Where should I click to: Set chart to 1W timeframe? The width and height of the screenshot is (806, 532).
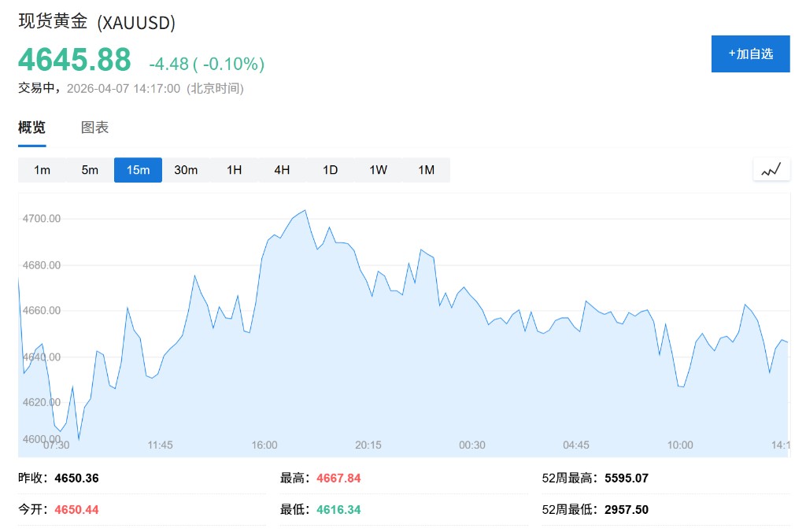[378, 170]
